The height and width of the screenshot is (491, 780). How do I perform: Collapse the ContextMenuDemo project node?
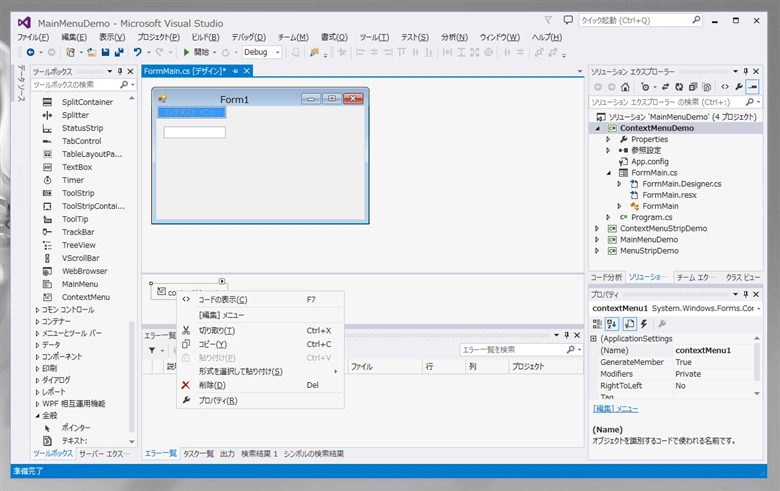[x=597, y=128]
